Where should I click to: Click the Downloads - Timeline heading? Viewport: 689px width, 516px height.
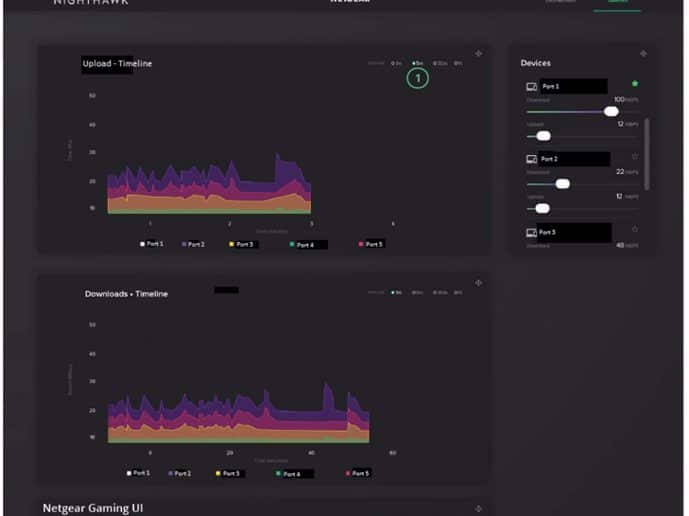coord(127,294)
